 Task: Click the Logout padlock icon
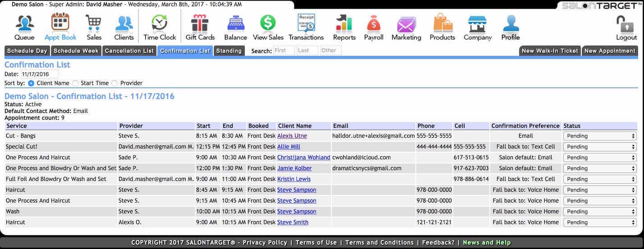[626, 23]
